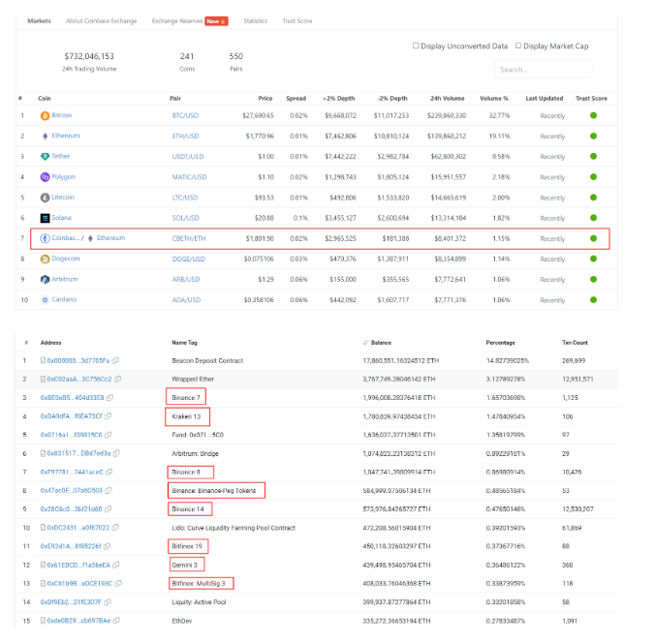Click the Arbitrum coin logo icon
655x644 pixels.
pos(45,280)
